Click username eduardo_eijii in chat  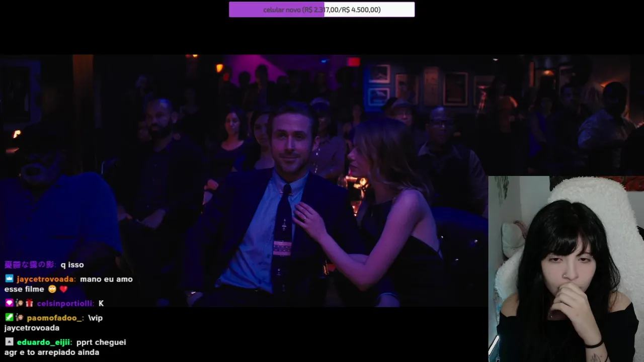tap(44, 342)
